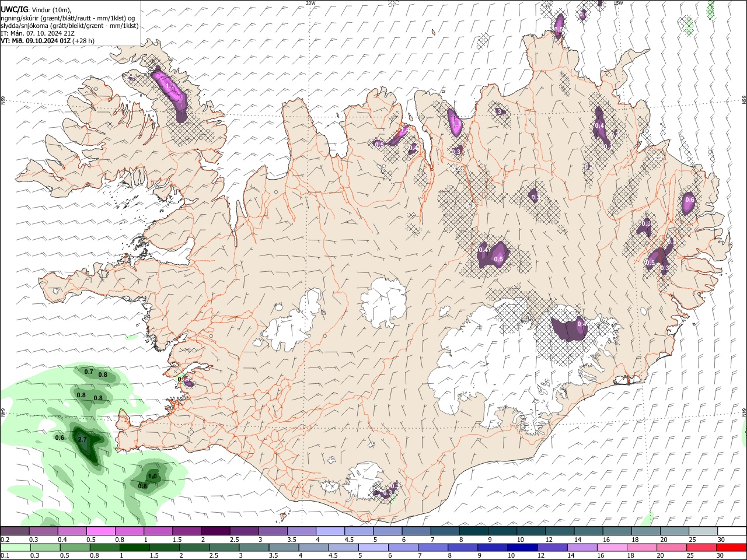Click the 0.2 label on the snow scale
This screenshot has height=560, width=747.
pyautogui.click(x=5, y=540)
